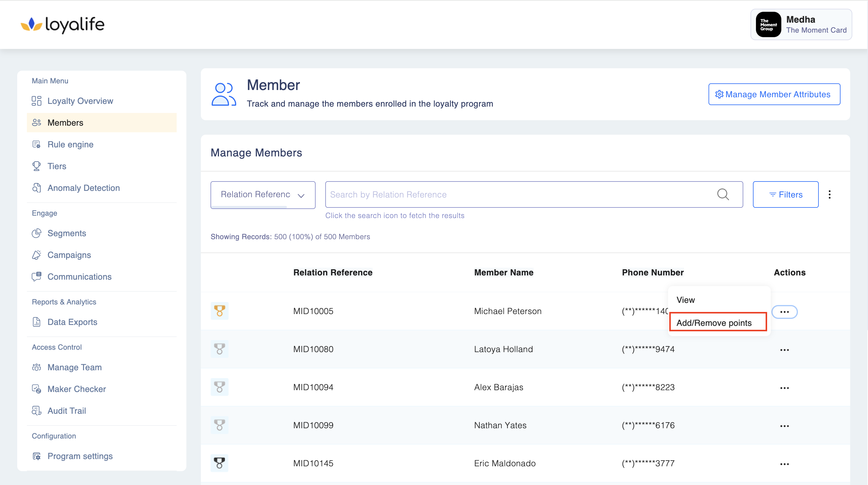Open the Rule engine section
868x485 pixels.
pos(70,144)
